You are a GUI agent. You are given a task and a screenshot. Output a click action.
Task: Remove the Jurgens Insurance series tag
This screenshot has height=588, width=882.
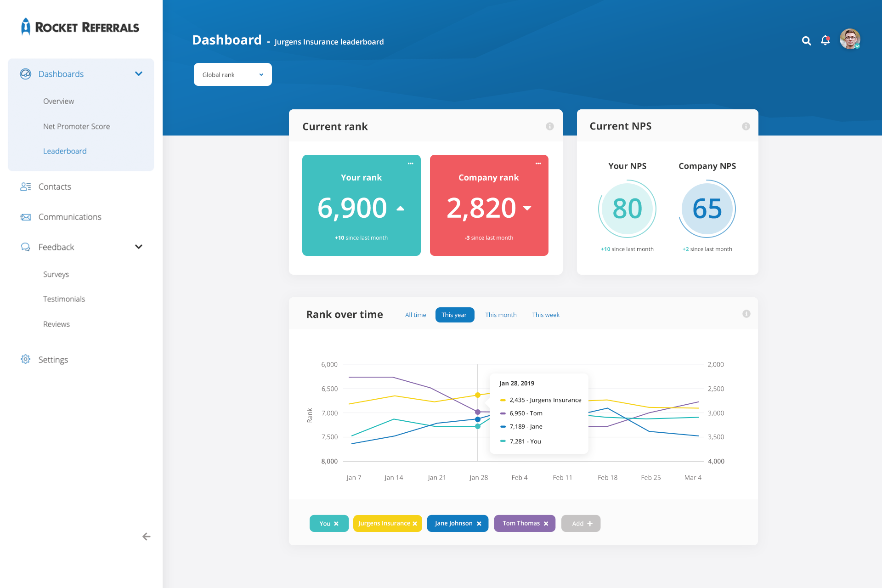tap(415, 524)
